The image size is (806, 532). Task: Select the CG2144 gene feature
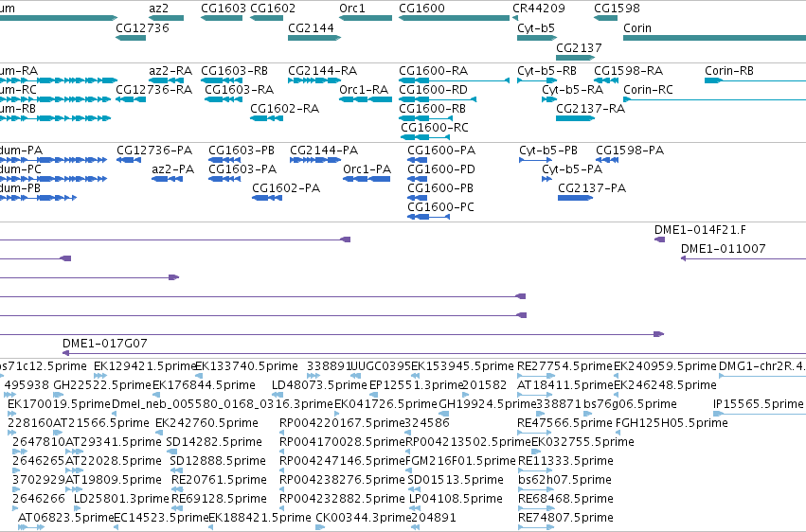pyautogui.click(x=314, y=38)
